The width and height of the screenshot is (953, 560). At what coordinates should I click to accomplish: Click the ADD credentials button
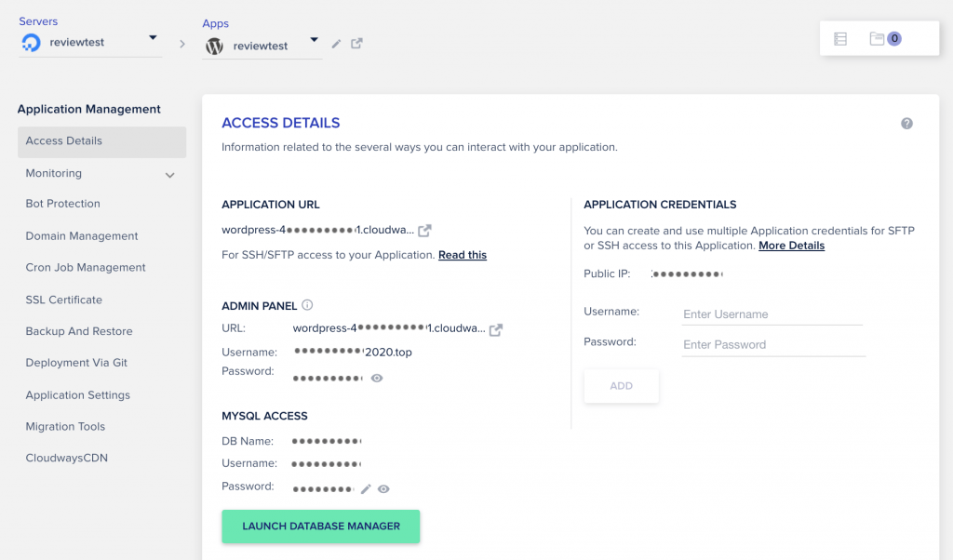(621, 386)
